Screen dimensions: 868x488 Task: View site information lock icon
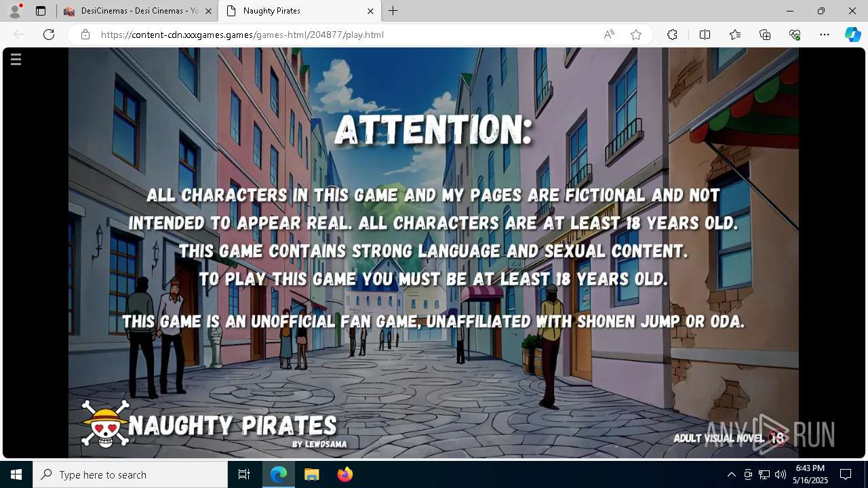tap(85, 35)
